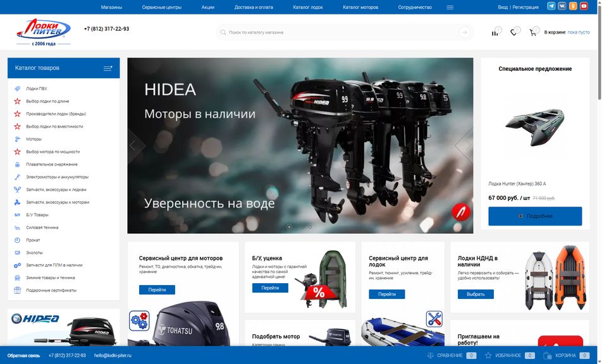Open Магазины in the top menu
Screen dimensions: 602x364
(112, 8)
